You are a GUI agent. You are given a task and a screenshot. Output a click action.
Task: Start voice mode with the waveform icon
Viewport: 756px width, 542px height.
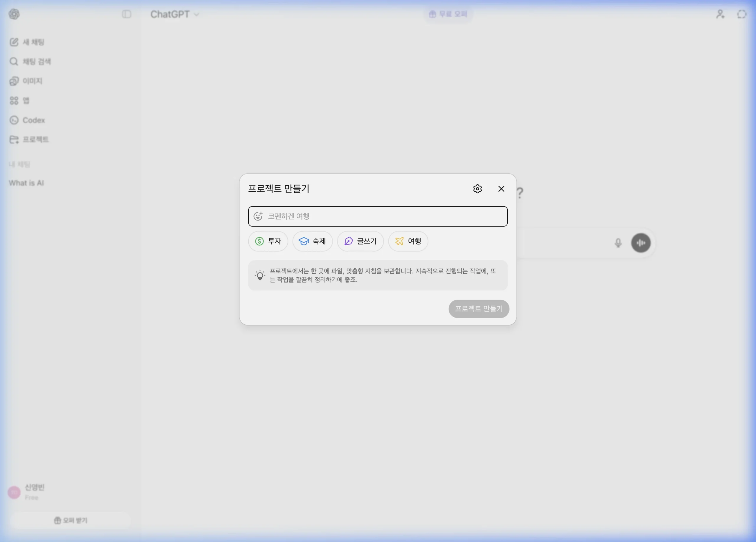641,243
